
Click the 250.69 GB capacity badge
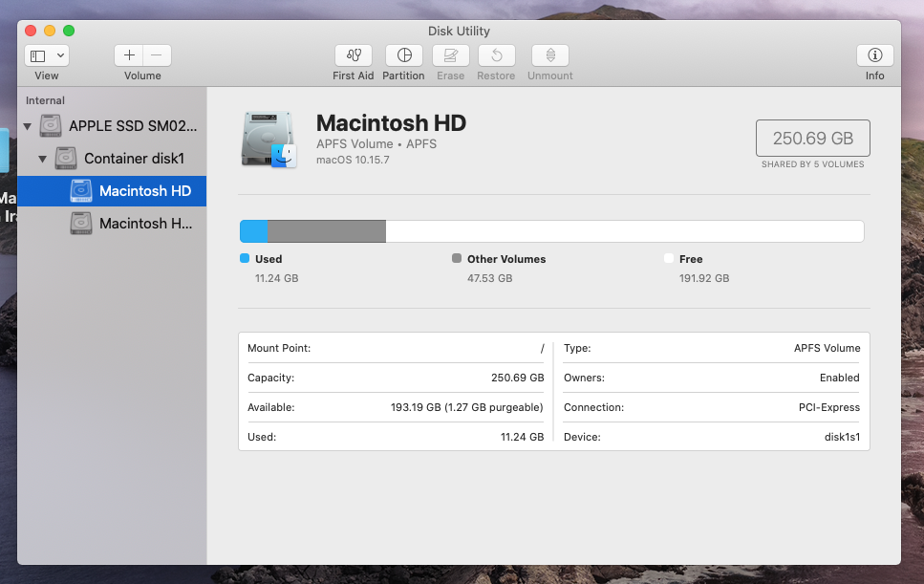812,138
